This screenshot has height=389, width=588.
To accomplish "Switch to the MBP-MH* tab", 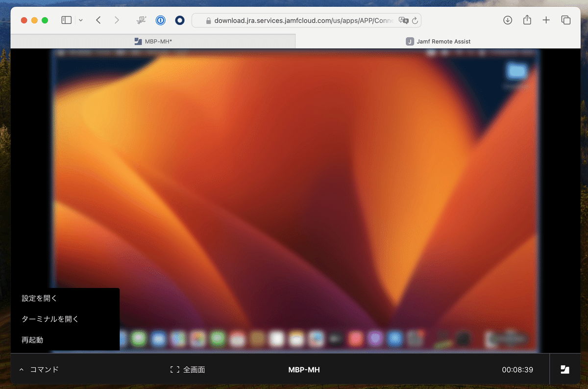I will pyautogui.click(x=153, y=41).
